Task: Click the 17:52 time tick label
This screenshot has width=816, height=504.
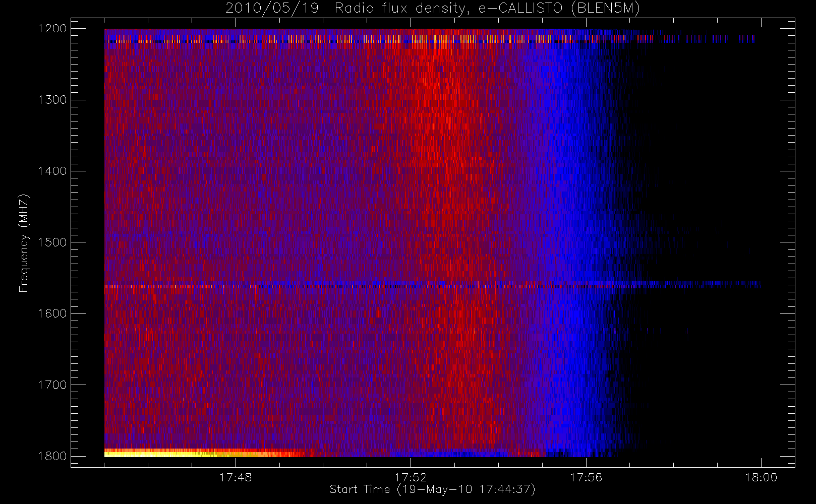Action: coord(411,477)
